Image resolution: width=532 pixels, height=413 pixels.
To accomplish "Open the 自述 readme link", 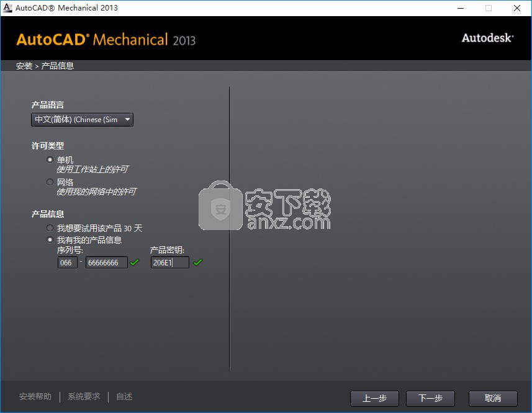I will [x=124, y=396].
